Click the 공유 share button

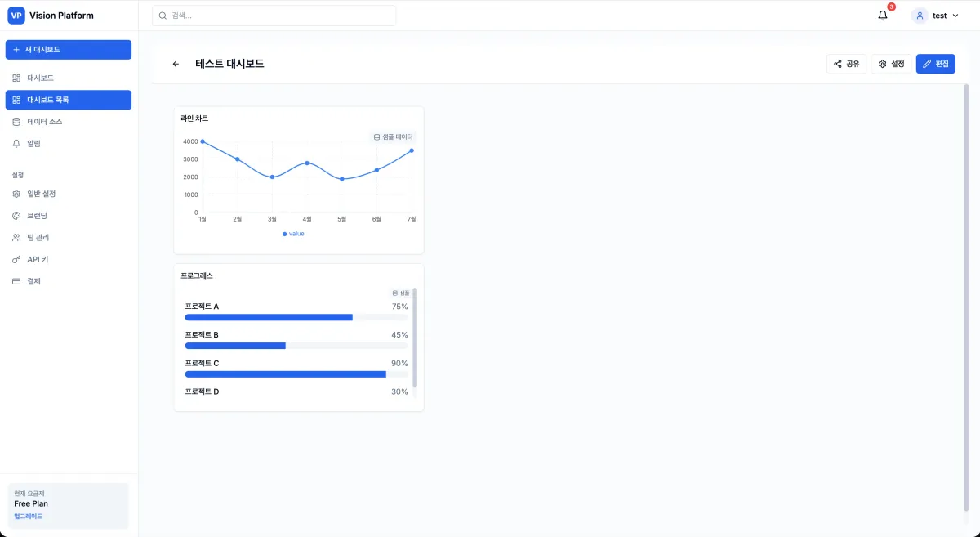846,64
